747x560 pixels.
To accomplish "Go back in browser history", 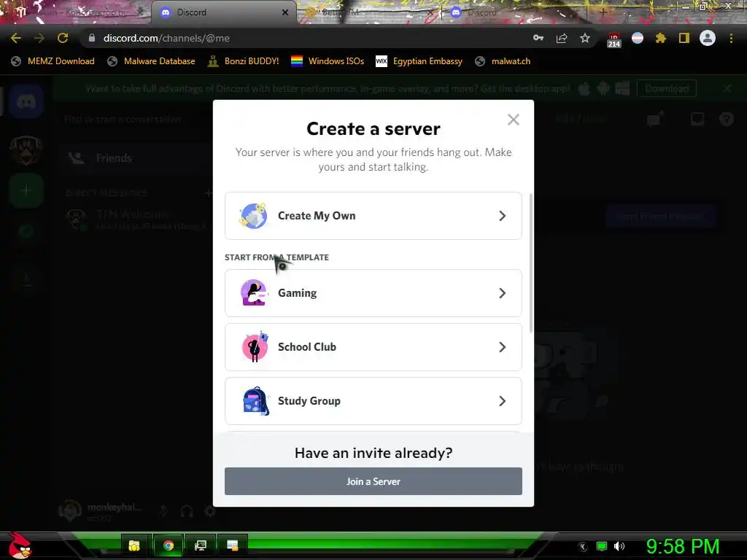I will [x=16, y=38].
